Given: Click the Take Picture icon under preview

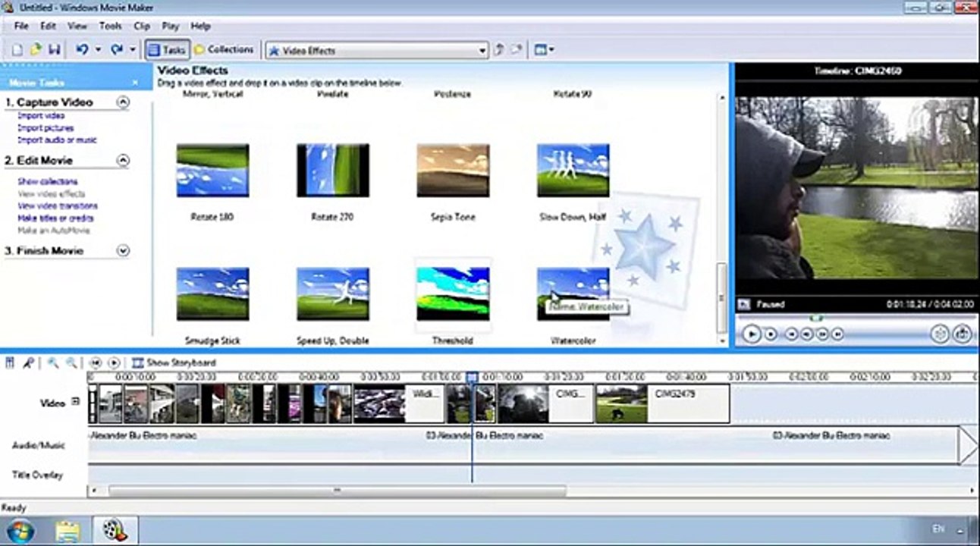Looking at the screenshot, I should tap(963, 334).
